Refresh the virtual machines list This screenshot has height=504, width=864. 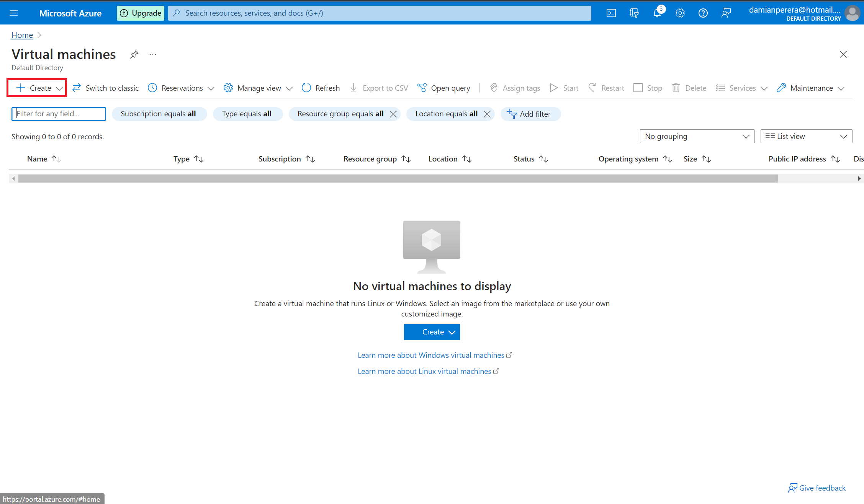321,88
